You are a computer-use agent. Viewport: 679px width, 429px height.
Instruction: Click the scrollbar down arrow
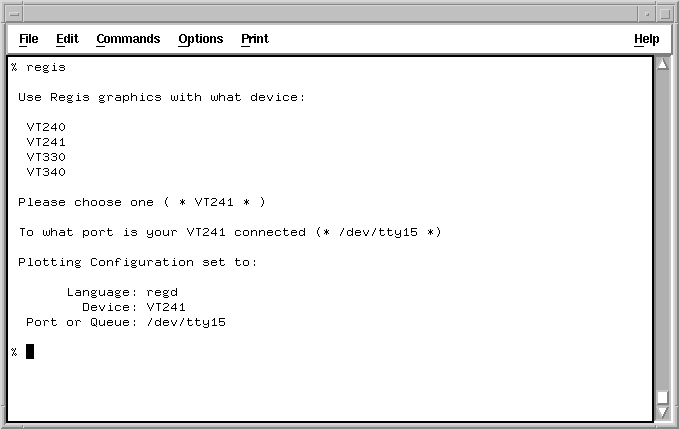[662, 413]
